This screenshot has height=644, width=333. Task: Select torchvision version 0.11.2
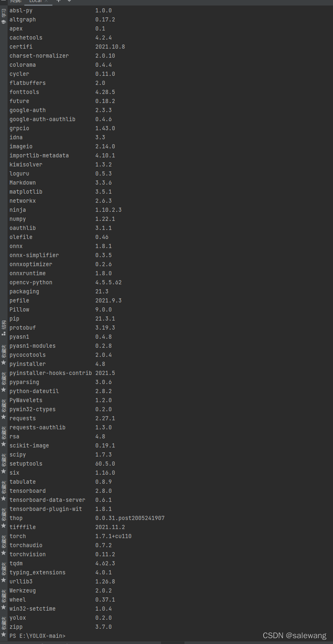(105, 554)
